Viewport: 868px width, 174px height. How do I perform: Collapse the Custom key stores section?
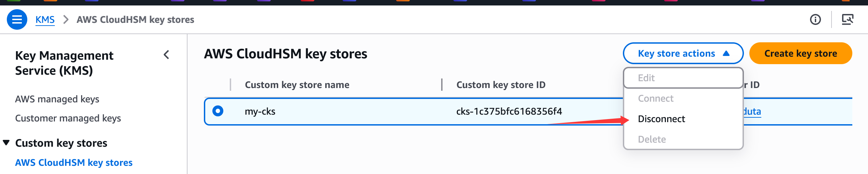[x=6, y=143]
